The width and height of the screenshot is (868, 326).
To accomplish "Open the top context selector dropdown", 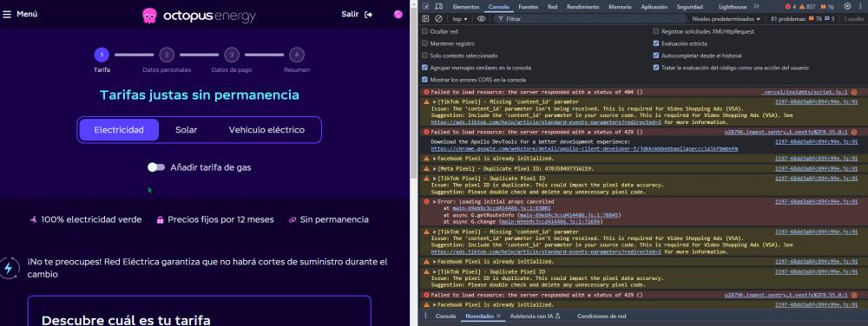I will tap(460, 19).
